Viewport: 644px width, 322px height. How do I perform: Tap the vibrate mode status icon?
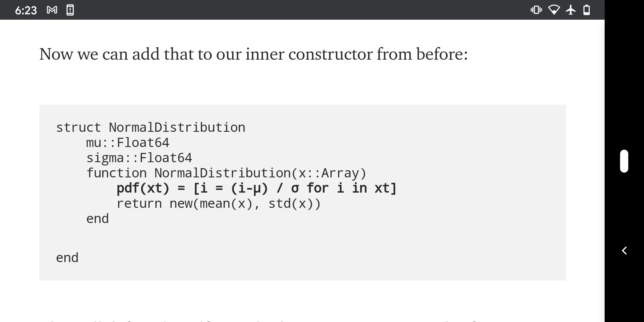pos(536,10)
